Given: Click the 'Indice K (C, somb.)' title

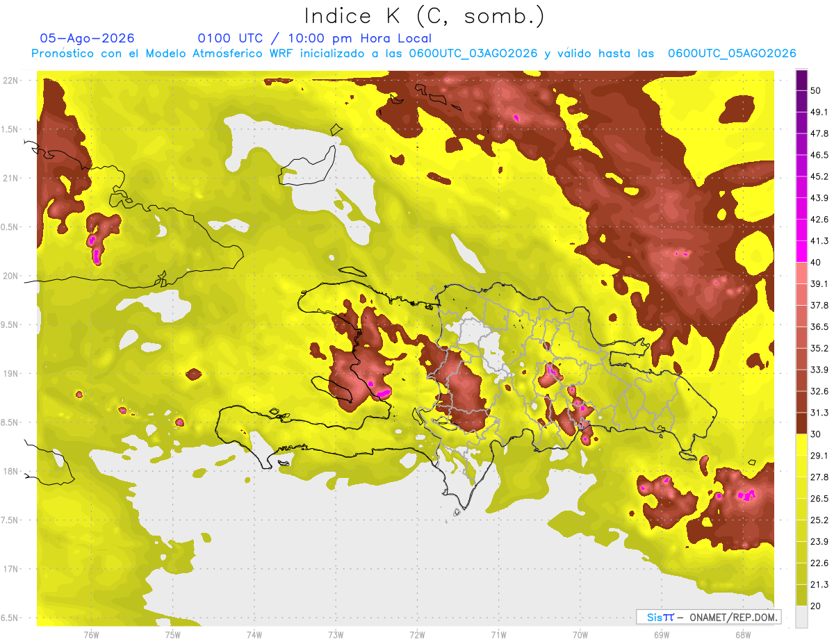Looking at the screenshot, I should click(x=425, y=16).
